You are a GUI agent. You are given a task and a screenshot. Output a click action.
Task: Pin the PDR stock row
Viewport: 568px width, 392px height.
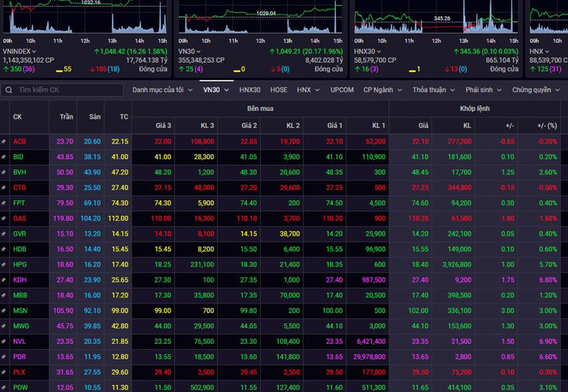coord(3,357)
